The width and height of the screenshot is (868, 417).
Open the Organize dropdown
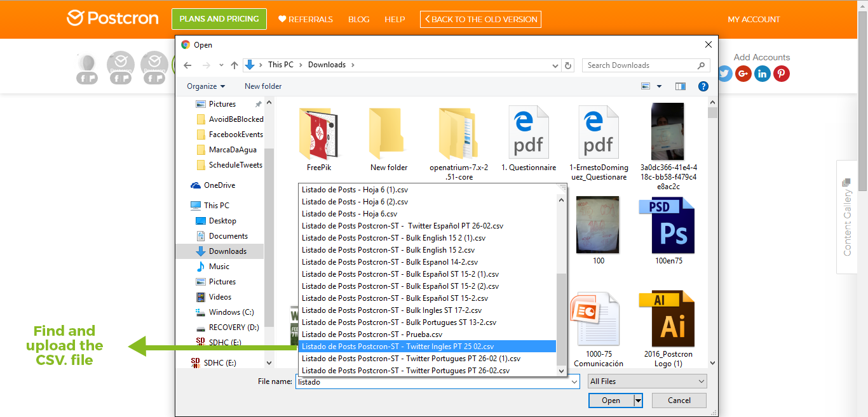tap(205, 86)
